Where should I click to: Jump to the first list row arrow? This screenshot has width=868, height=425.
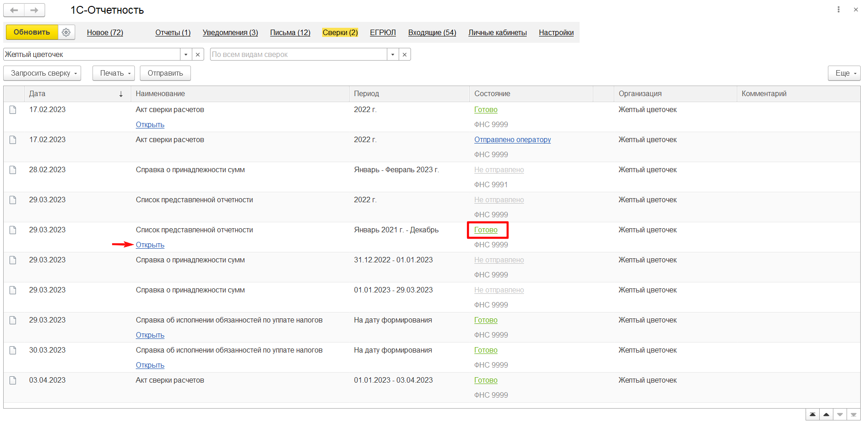(x=812, y=415)
